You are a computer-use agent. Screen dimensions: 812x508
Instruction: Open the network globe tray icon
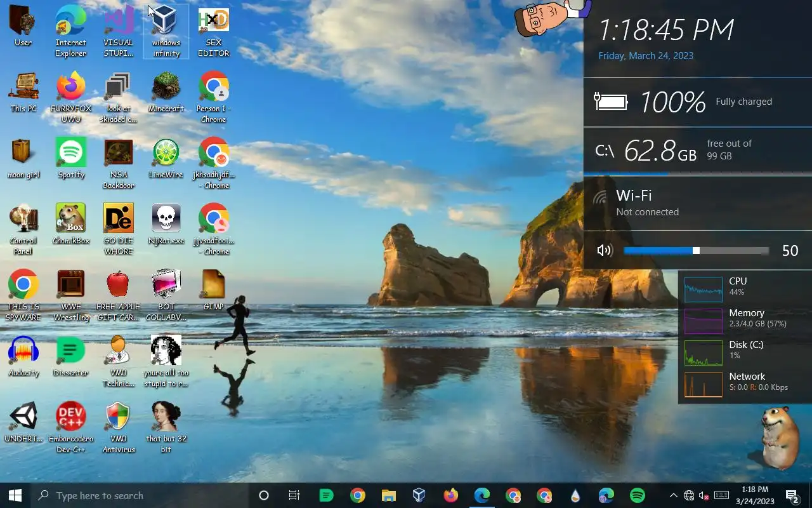coord(689,495)
